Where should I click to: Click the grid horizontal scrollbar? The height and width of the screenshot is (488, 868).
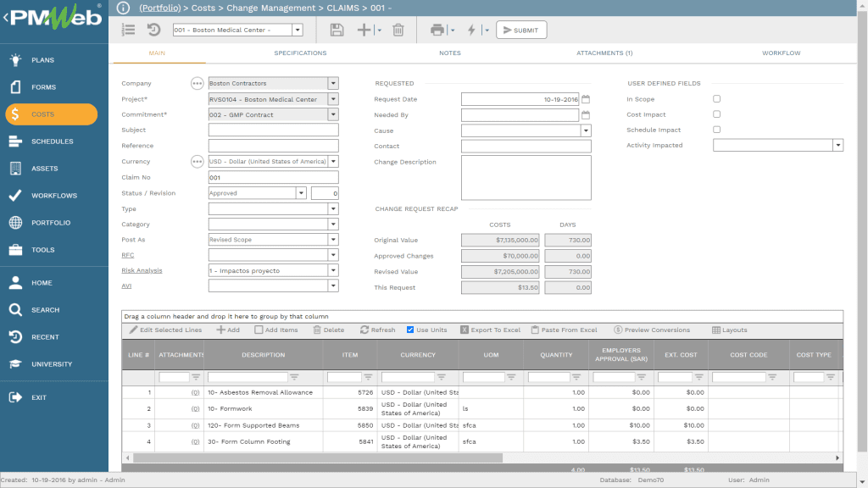318,458
